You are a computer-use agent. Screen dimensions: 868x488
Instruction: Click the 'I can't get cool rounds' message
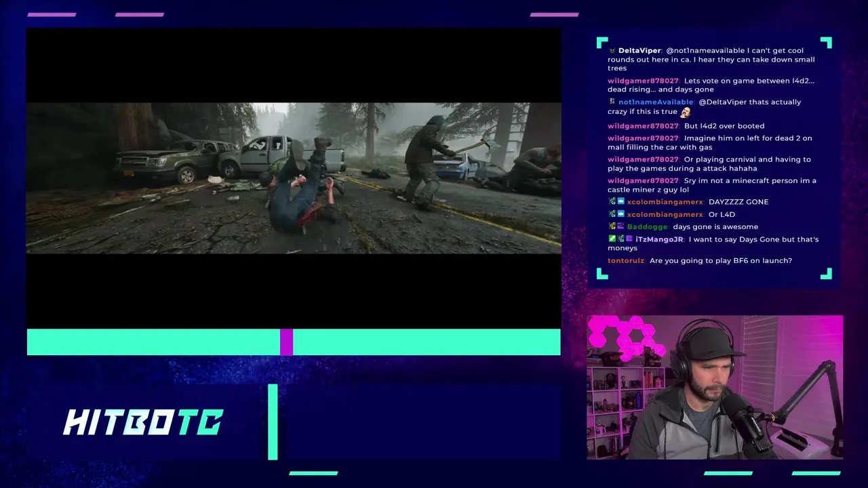(x=711, y=59)
